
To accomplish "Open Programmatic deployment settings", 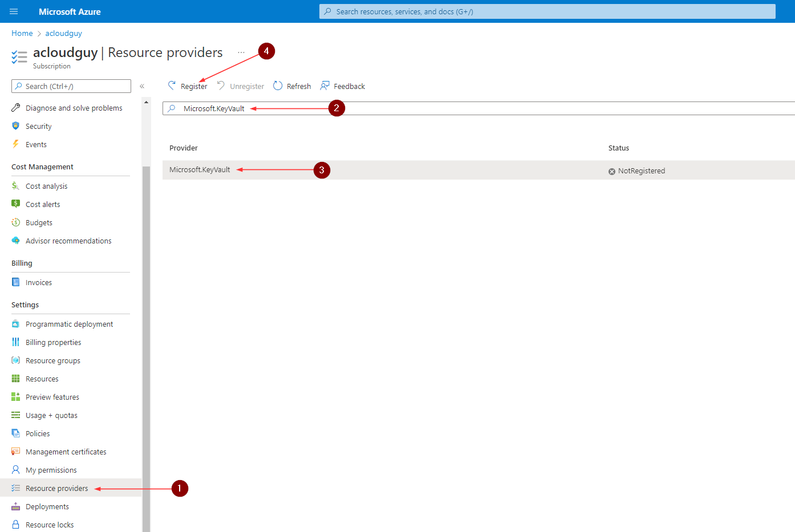I will click(69, 323).
